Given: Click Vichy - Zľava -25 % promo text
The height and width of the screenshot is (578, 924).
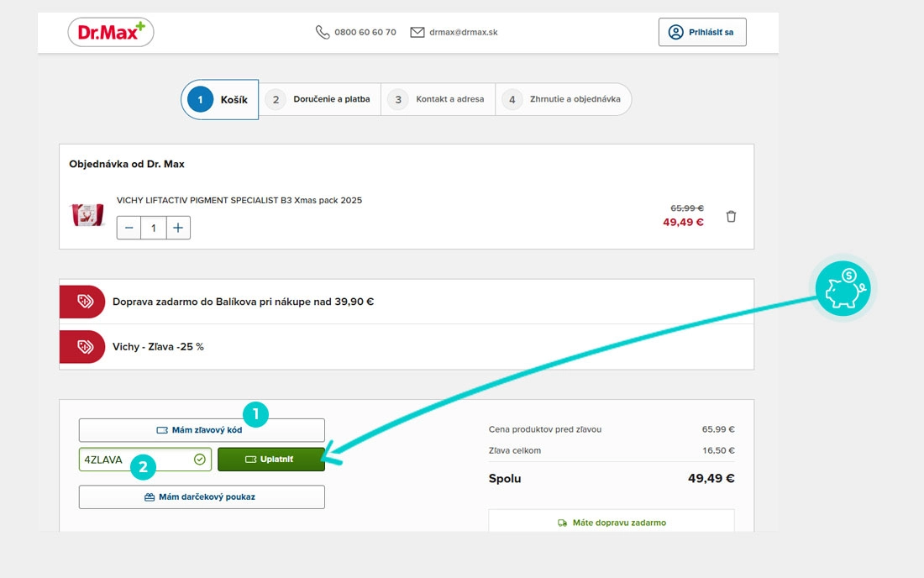Looking at the screenshot, I should click(x=158, y=346).
